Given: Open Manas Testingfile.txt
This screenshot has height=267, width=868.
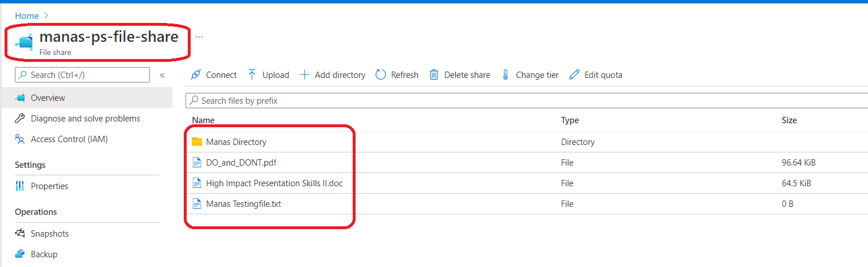Looking at the screenshot, I should click(243, 204).
